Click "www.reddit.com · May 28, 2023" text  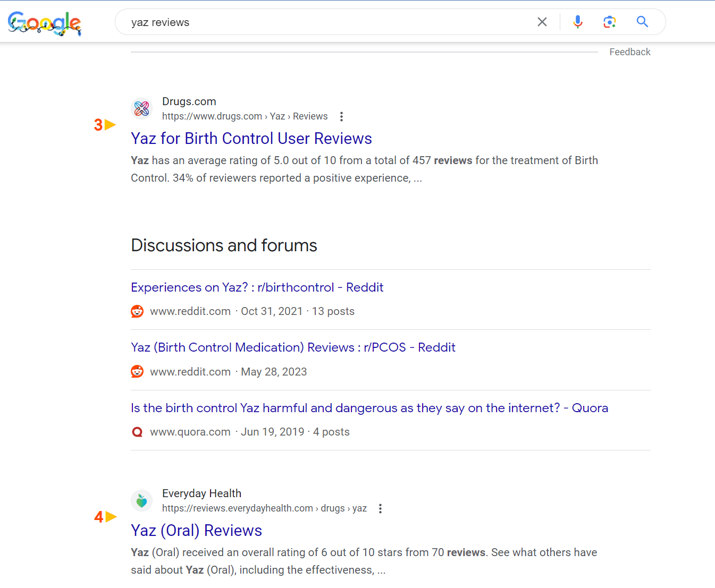229,372
